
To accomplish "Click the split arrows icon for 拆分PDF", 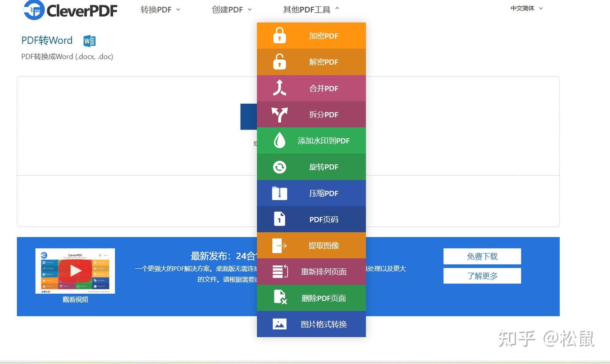I will (x=280, y=114).
